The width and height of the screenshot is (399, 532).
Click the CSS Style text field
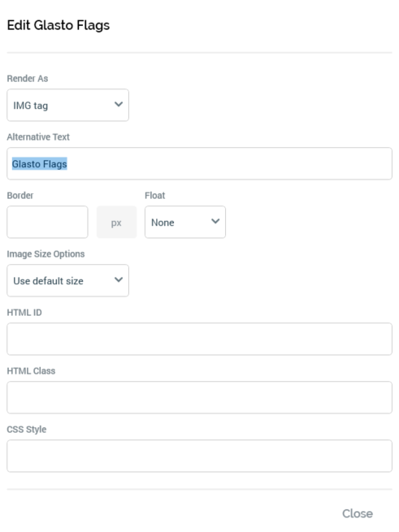[x=199, y=456]
